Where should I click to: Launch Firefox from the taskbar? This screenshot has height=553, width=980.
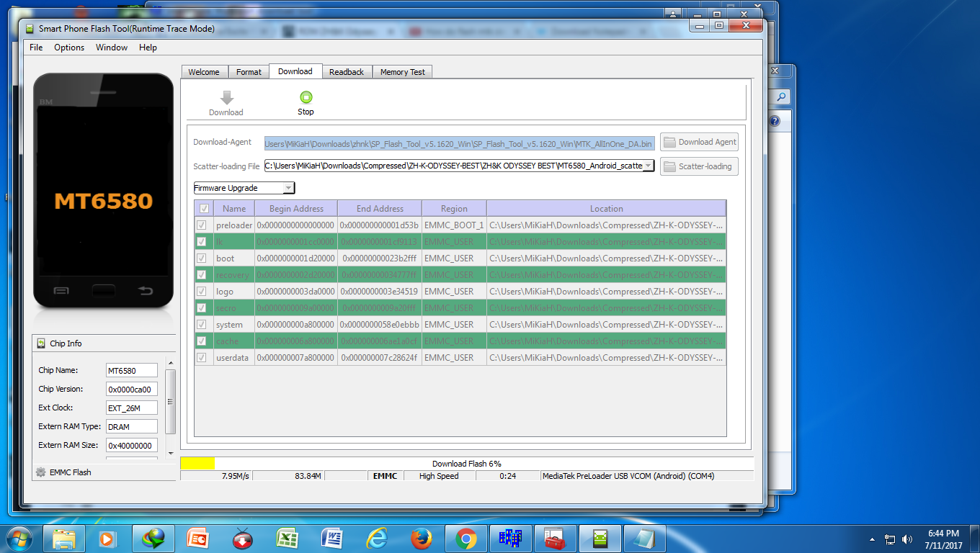tap(422, 538)
